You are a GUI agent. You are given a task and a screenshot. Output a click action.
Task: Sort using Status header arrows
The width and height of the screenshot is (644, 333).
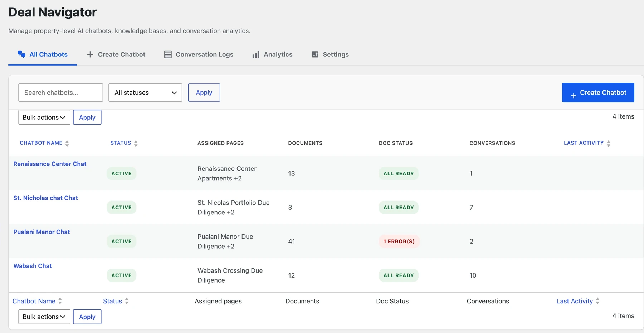pyautogui.click(x=136, y=143)
